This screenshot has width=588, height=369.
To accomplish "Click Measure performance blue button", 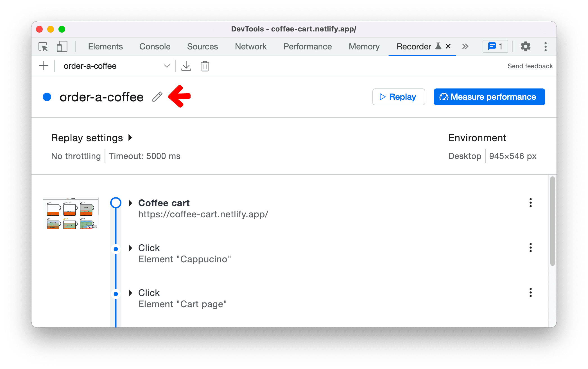I will pos(489,97).
